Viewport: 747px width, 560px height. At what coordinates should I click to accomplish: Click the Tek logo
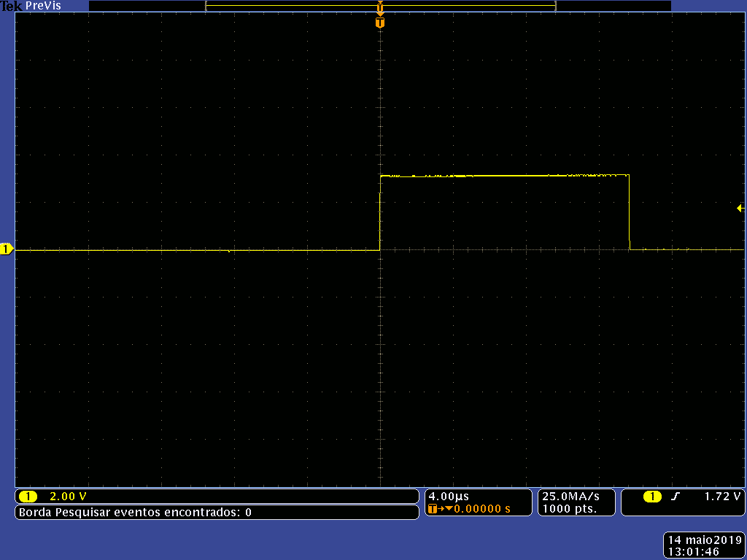[11, 6]
